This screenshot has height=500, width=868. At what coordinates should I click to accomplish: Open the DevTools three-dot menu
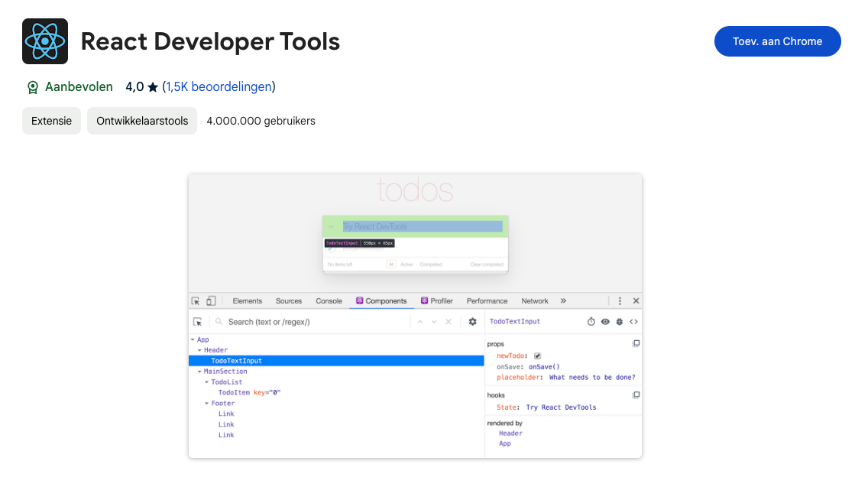point(620,301)
